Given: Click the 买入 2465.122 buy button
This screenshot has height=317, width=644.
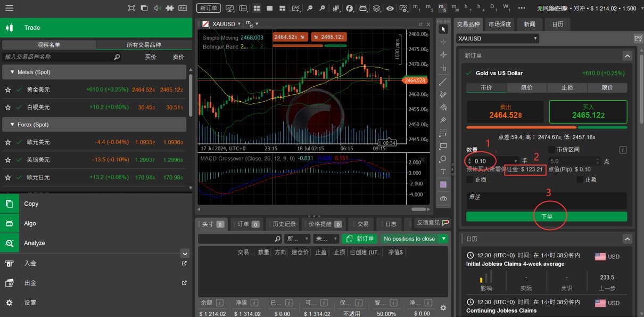Looking at the screenshot, I should pos(588,112).
